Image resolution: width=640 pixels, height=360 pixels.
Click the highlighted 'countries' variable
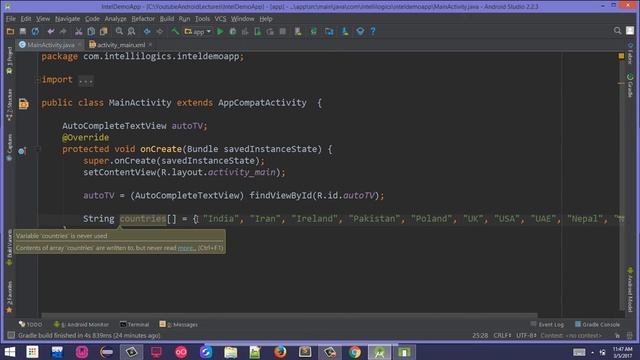143,219
